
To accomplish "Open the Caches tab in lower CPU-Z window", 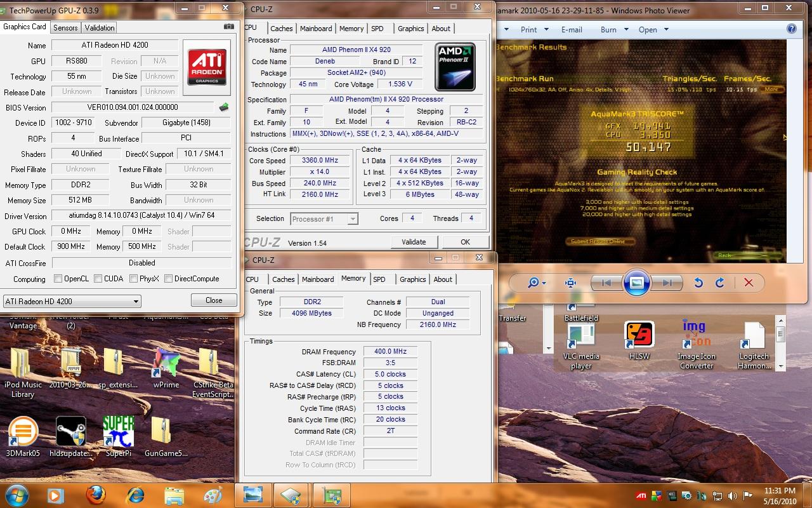I will point(284,279).
